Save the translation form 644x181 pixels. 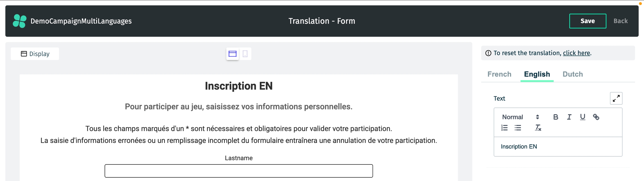point(588,21)
